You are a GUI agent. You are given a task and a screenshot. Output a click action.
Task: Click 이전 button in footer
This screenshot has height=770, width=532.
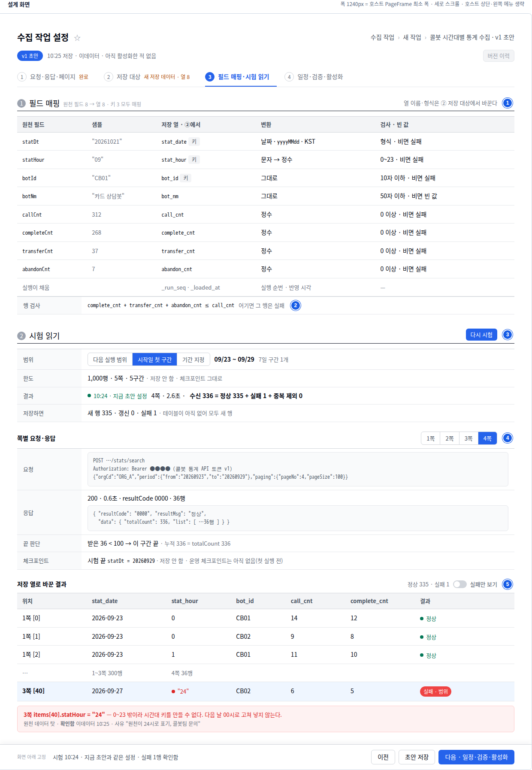point(383,757)
